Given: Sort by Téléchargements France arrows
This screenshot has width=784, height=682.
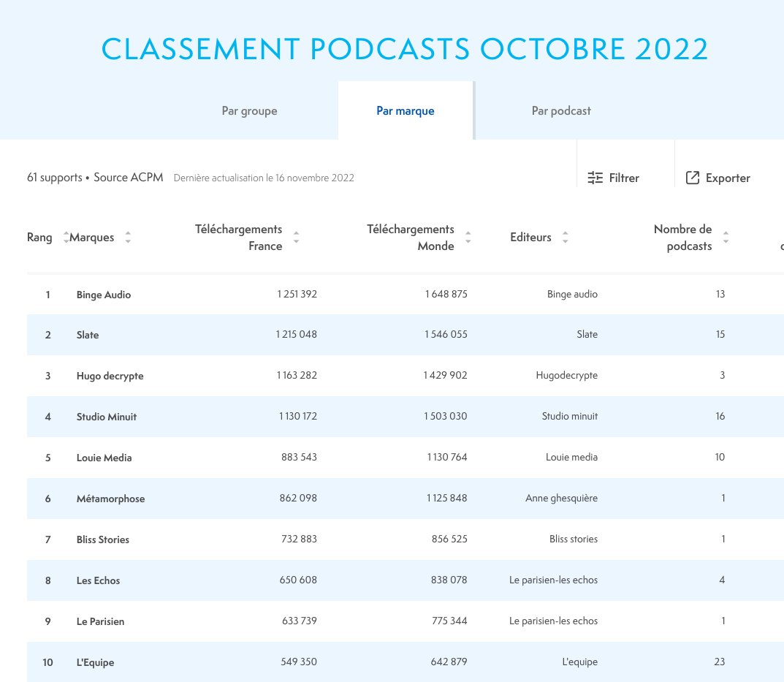Looking at the screenshot, I should [x=296, y=237].
